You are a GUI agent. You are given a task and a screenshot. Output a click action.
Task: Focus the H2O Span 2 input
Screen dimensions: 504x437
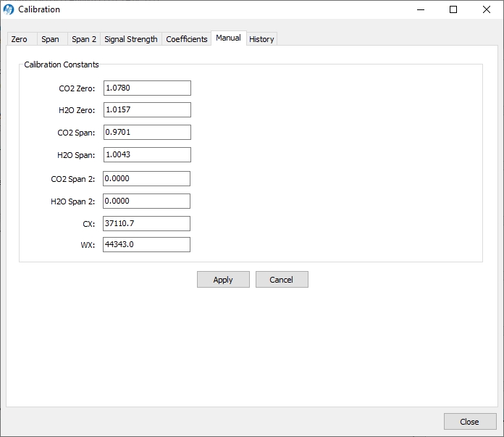tap(146, 201)
